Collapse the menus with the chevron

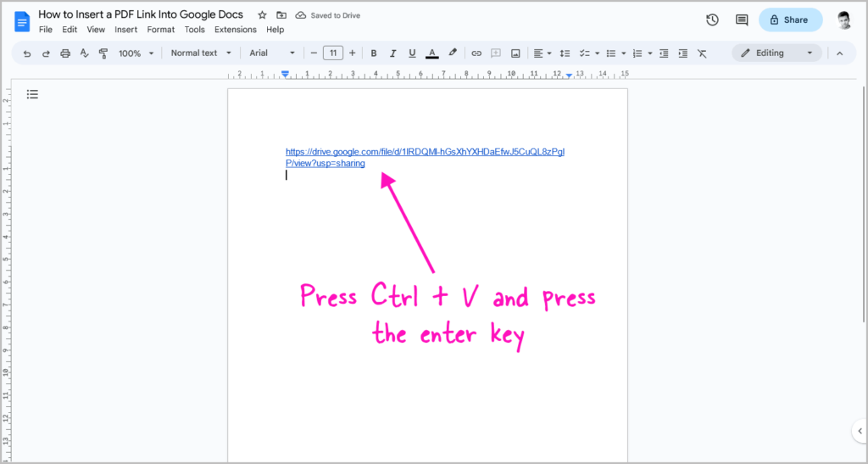click(x=839, y=53)
